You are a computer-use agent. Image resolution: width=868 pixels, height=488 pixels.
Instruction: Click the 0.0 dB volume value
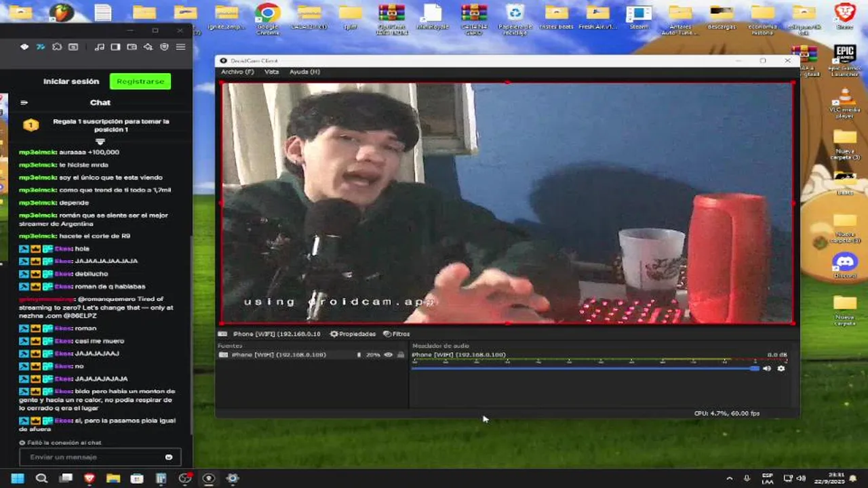(x=777, y=354)
